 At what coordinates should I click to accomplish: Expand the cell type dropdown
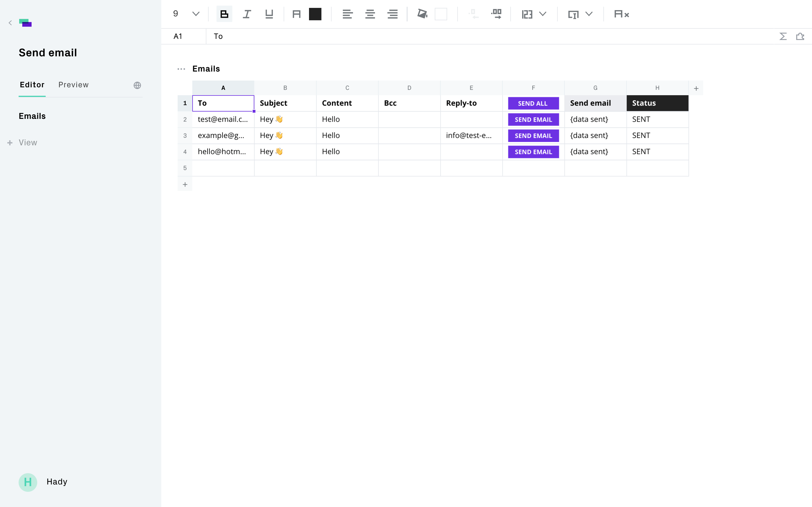589,14
